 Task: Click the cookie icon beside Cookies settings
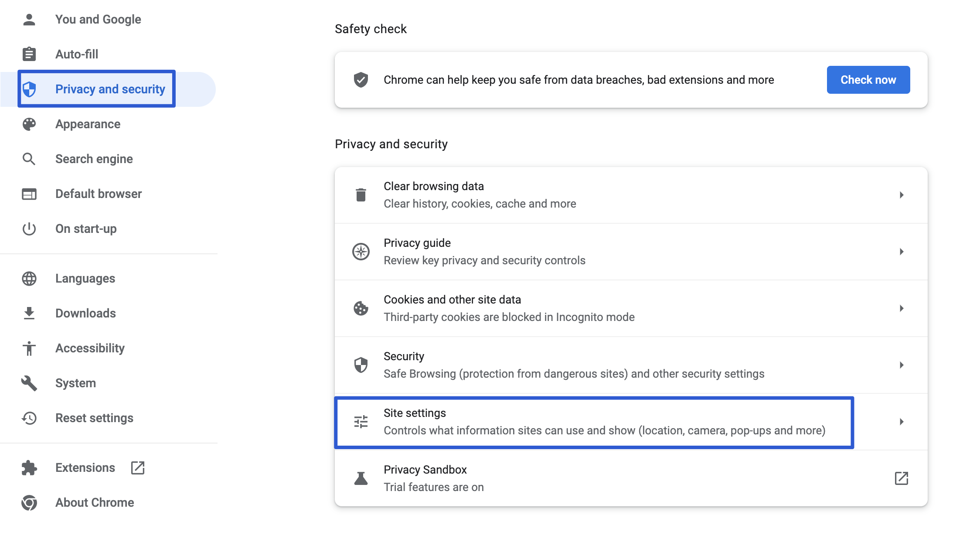tap(361, 308)
